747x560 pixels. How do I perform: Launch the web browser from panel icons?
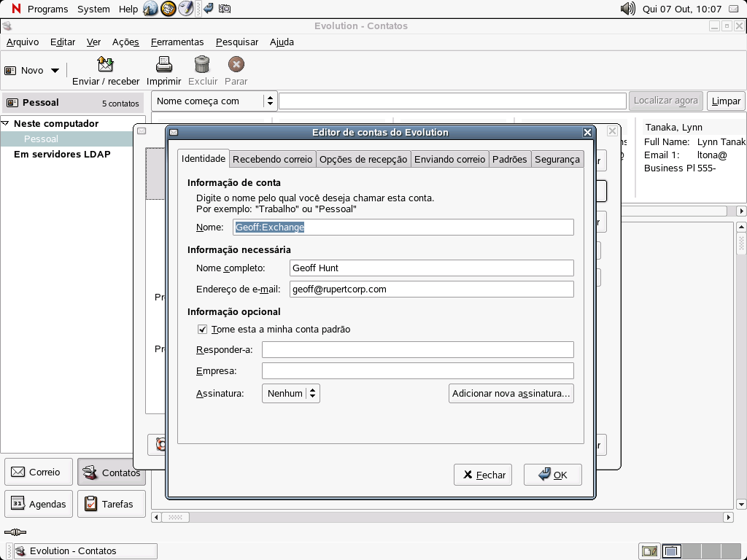151,9
